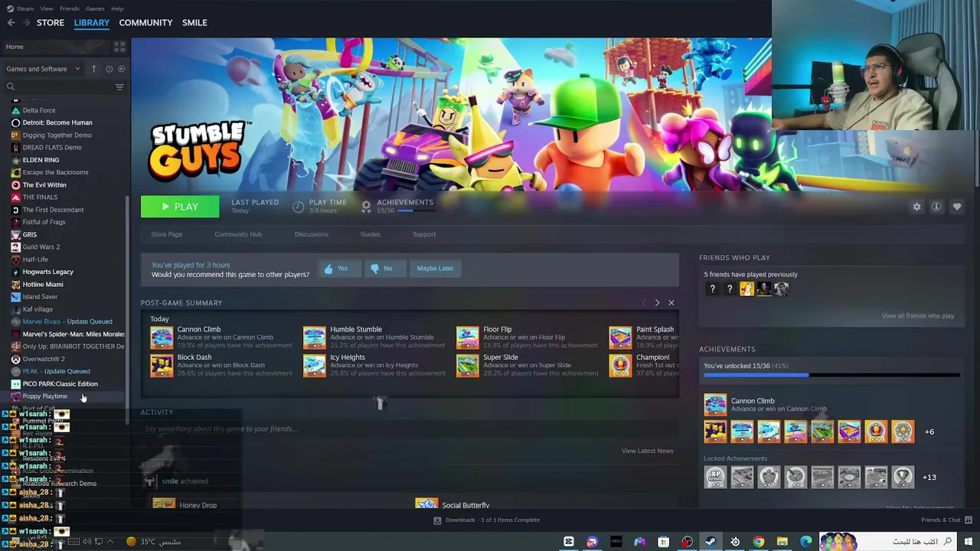Click the activity status input field
Viewport: 980px width, 551px height.
(x=410, y=429)
